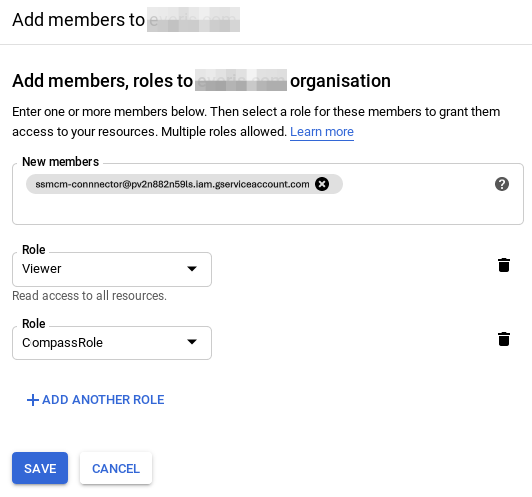Cancel adding members
This screenshot has height=497, width=532.
coord(116,468)
